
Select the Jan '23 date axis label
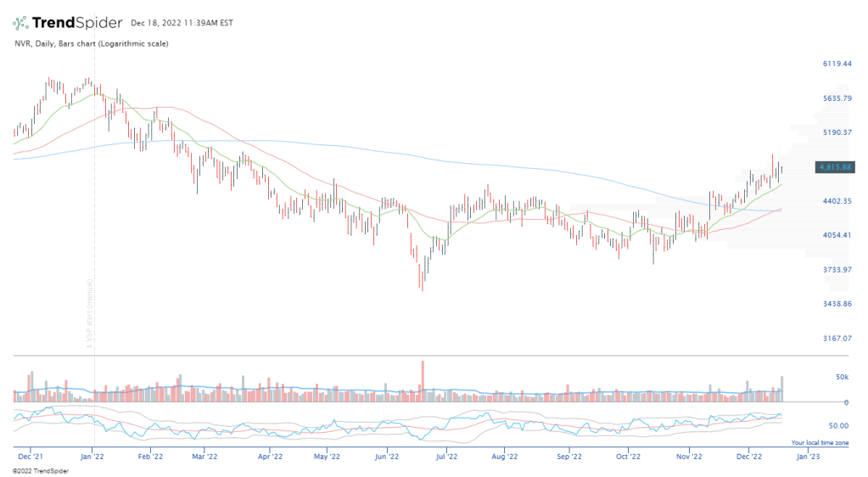point(807,456)
